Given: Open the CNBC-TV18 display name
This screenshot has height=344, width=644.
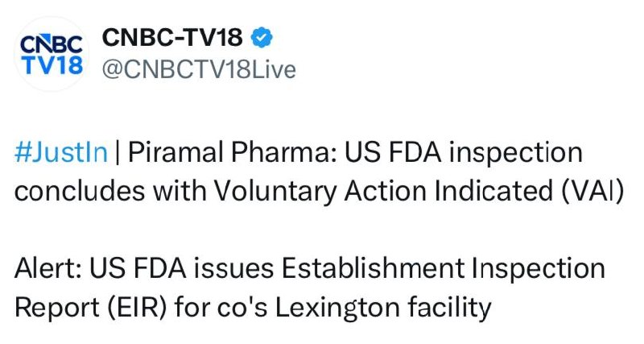Looking at the screenshot, I should tap(172, 37).
